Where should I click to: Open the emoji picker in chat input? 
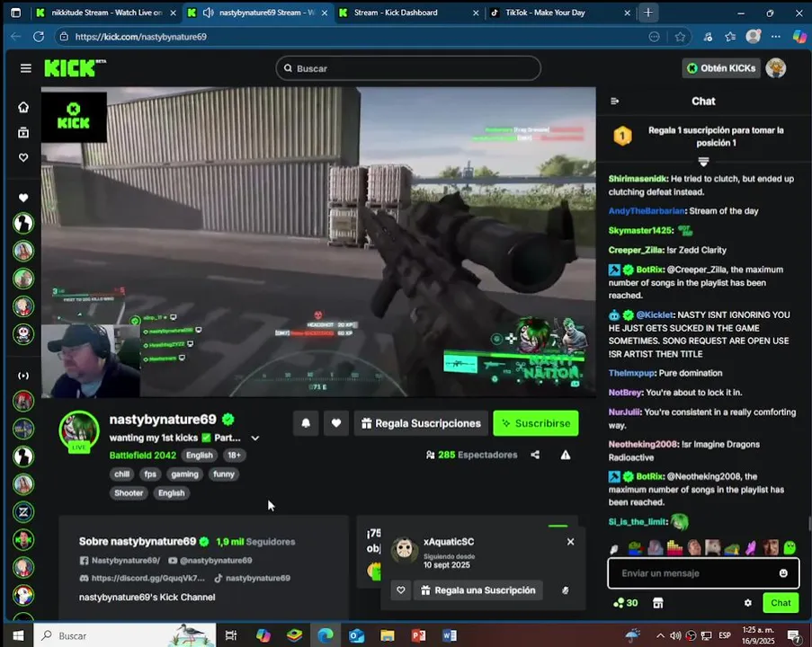[x=783, y=573]
